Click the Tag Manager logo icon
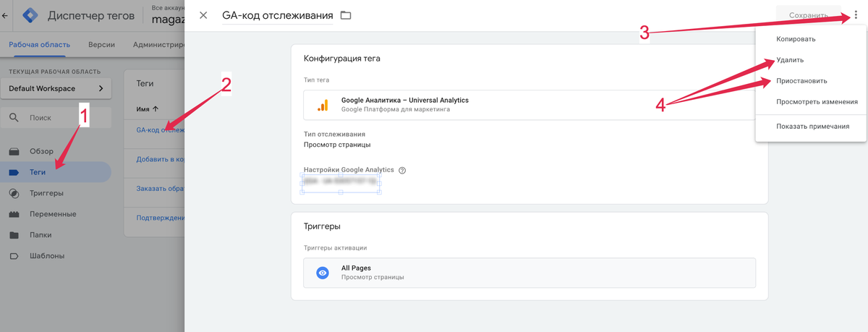 (x=30, y=14)
